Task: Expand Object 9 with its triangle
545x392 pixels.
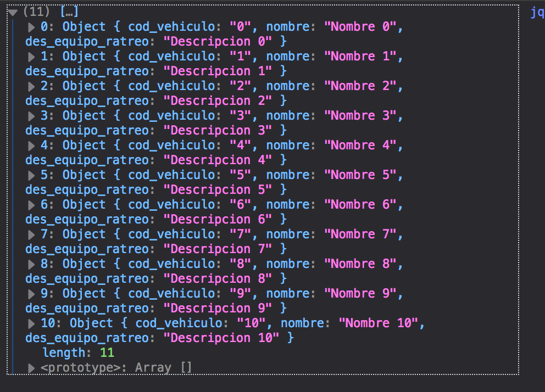Action: point(31,293)
